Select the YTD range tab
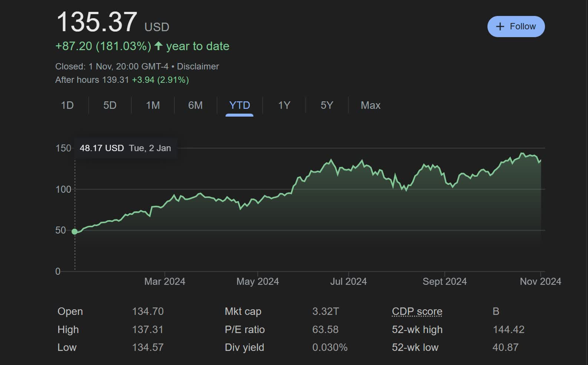This screenshot has width=588, height=365. click(240, 105)
